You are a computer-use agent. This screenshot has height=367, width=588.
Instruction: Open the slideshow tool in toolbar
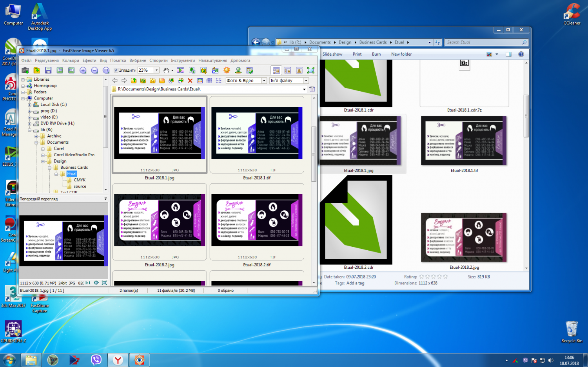pyautogui.click(x=181, y=71)
